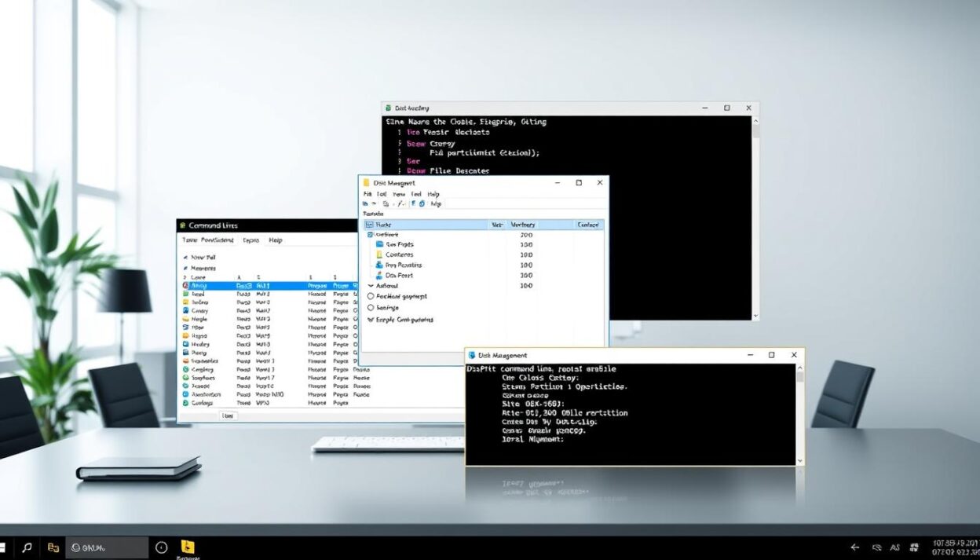
Task: Open the Export menu in Command Lists
Action: tap(253, 240)
